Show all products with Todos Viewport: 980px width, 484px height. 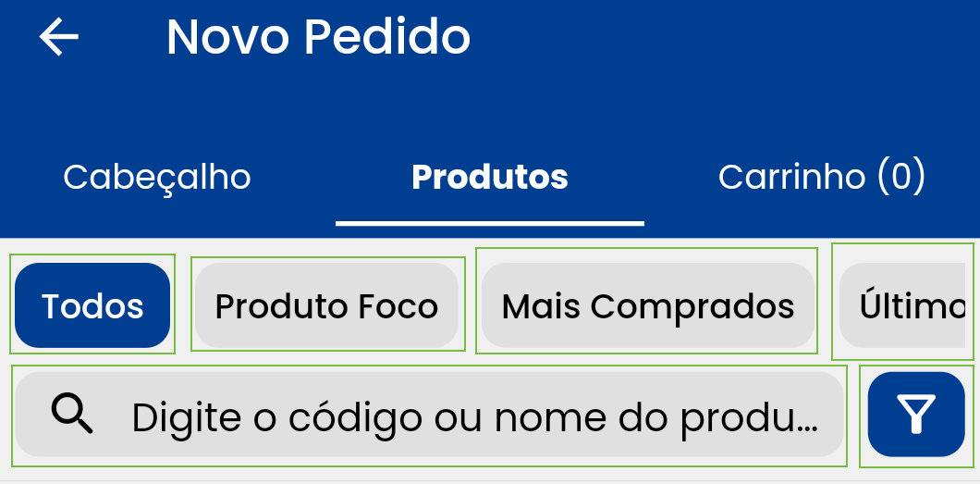point(92,305)
